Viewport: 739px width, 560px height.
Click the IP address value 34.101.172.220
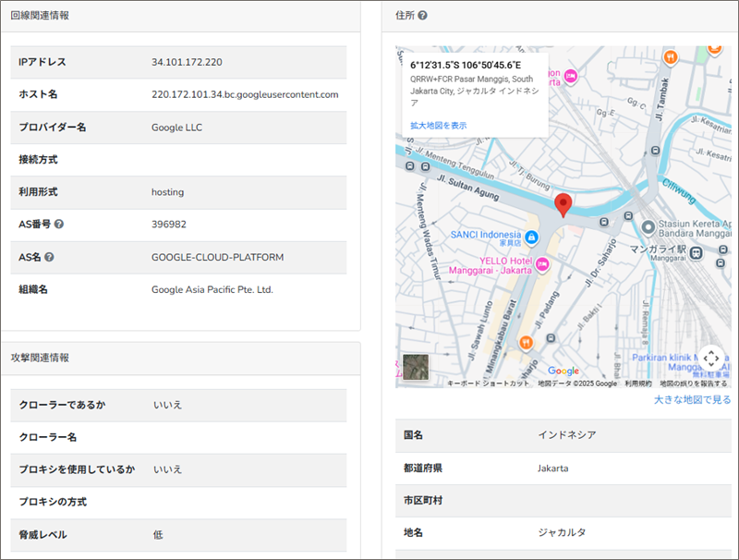click(x=187, y=62)
